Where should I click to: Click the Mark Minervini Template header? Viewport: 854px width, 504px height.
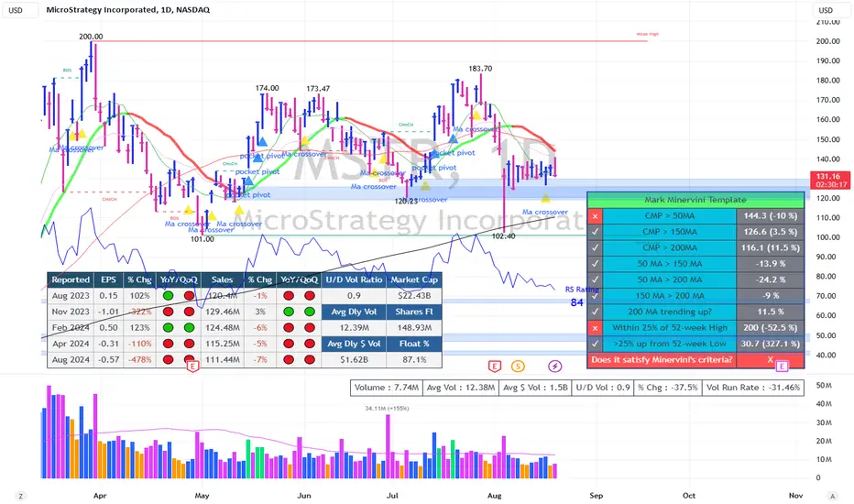click(x=695, y=200)
